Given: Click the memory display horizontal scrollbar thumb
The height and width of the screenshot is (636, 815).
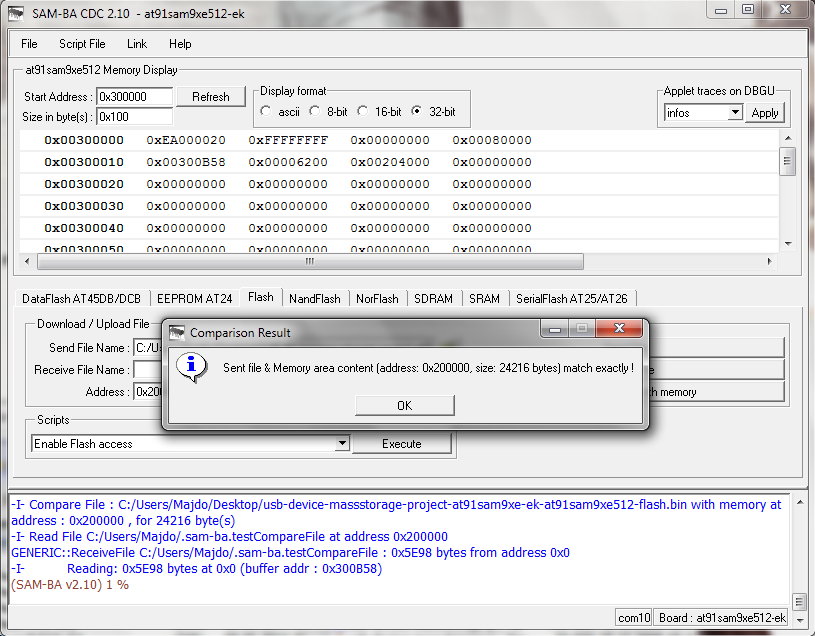Looking at the screenshot, I should pyautogui.click(x=310, y=261).
